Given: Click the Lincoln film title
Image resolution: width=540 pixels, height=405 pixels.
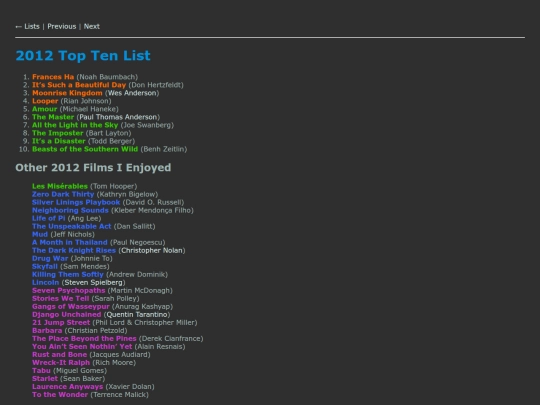Looking at the screenshot, I should coord(45,282).
